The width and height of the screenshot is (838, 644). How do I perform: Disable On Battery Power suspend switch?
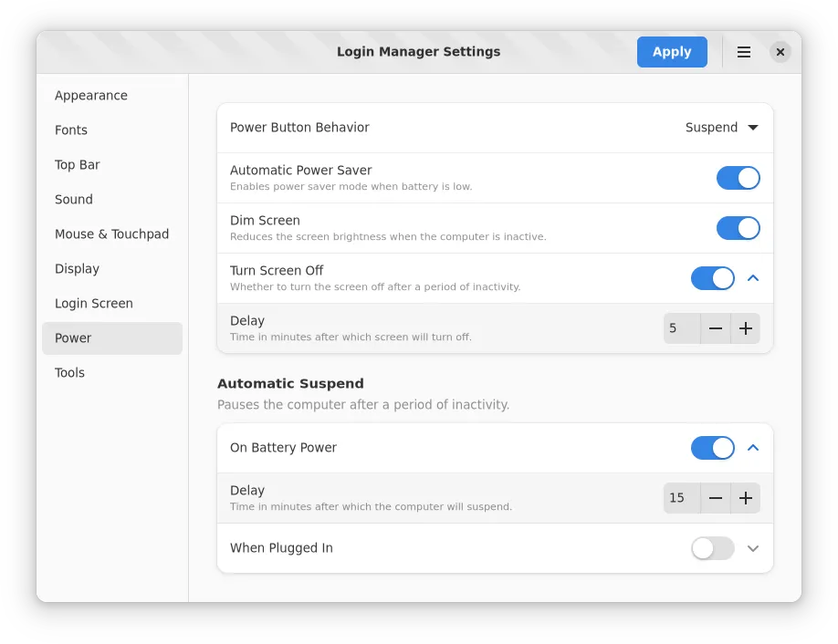point(712,448)
